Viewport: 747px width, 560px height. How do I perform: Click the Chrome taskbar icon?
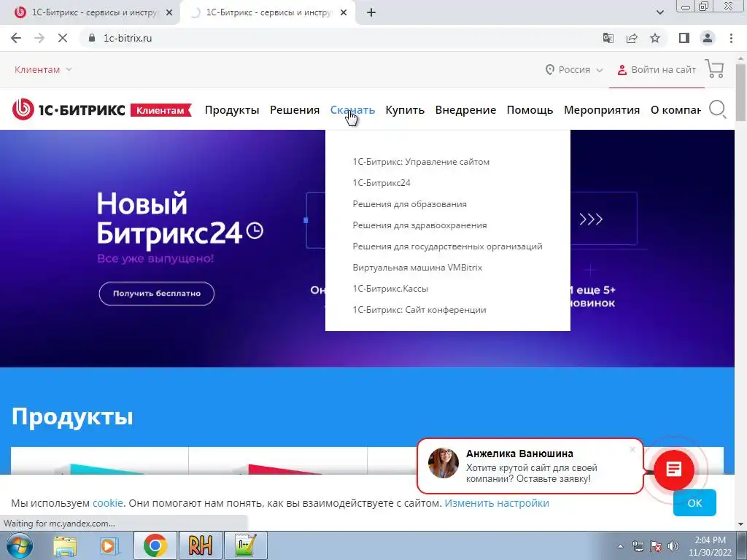pyautogui.click(x=155, y=545)
